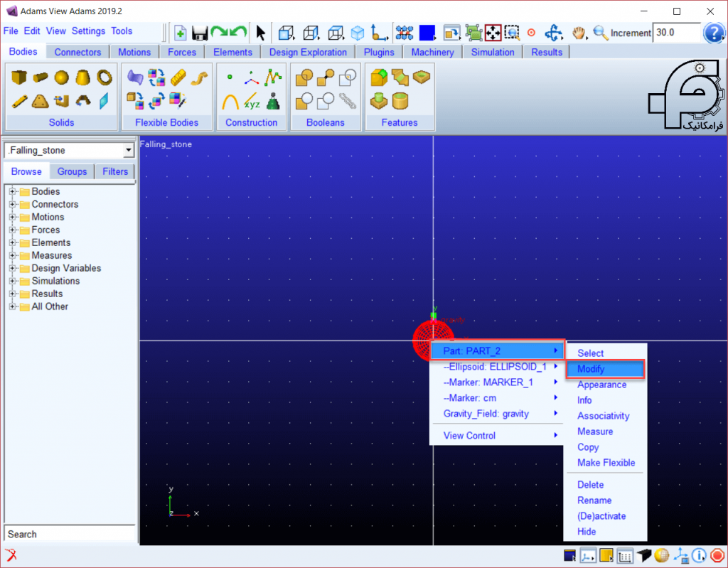Open Gravity_Field: gravity submenu
The image size is (728, 568).
(497, 414)
